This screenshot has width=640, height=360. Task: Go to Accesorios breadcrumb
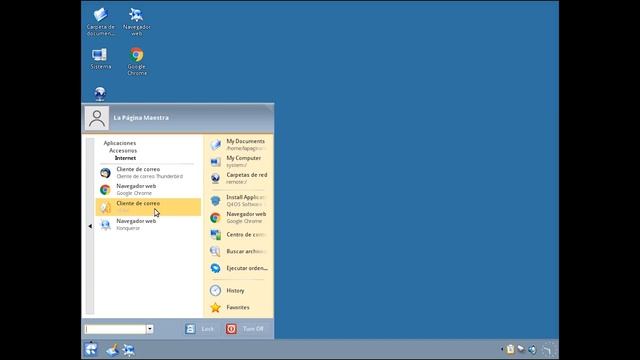(123, 151)
